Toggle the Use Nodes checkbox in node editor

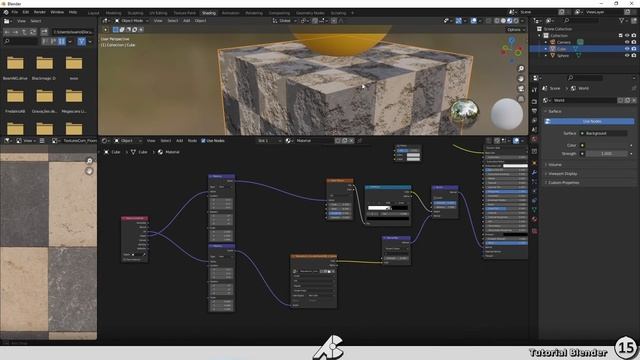203,140
